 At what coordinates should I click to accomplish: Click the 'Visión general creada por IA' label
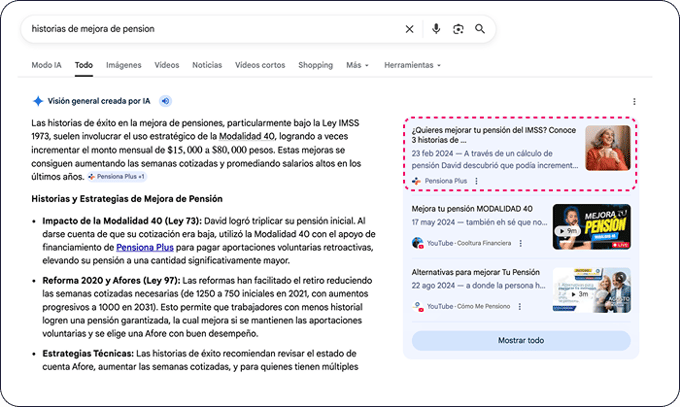pos(99,101)
